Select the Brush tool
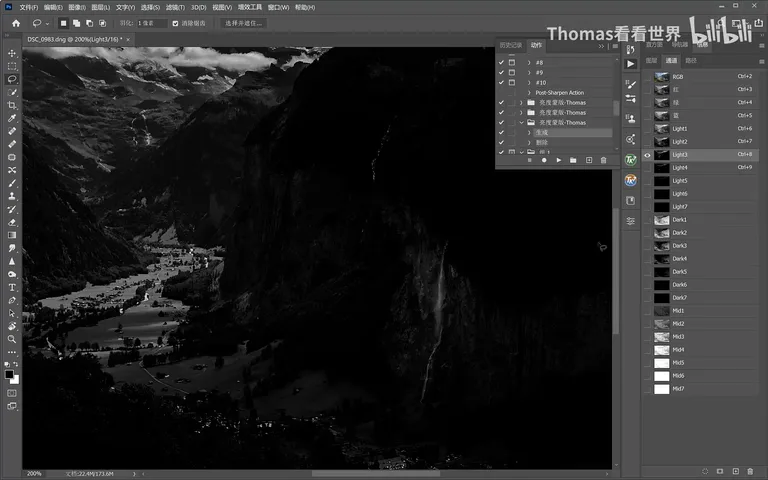 (12, 183)
